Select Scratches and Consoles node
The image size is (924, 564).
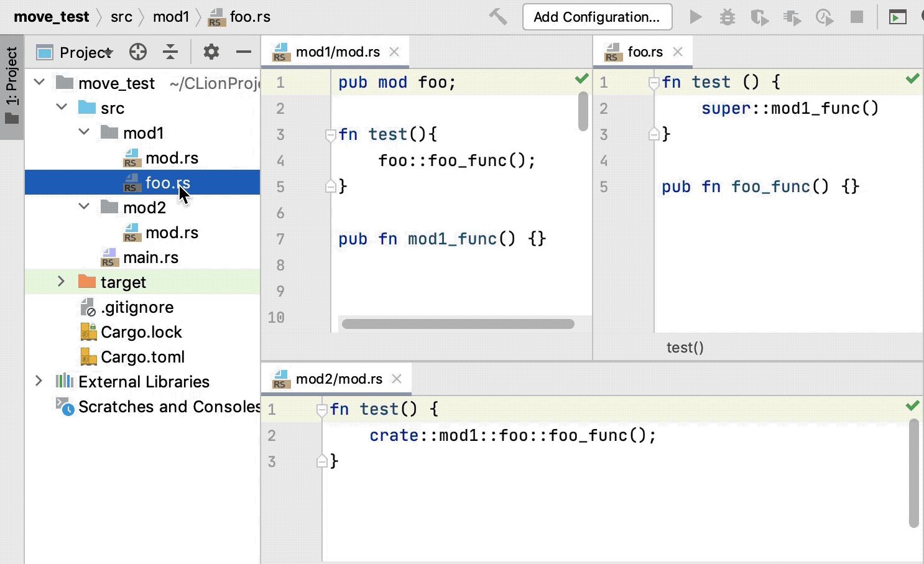tap(158, 407)
